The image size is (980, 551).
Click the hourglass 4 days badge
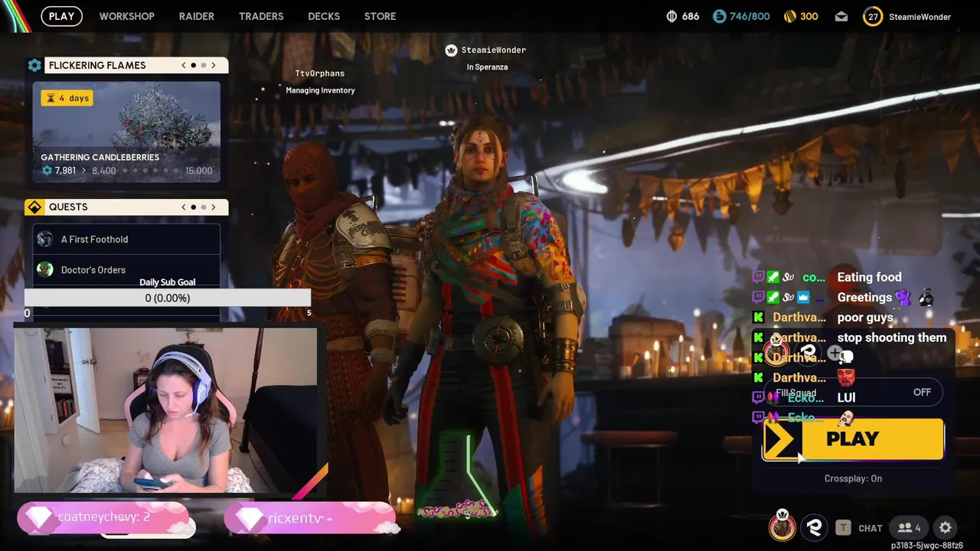pos(67,98)
